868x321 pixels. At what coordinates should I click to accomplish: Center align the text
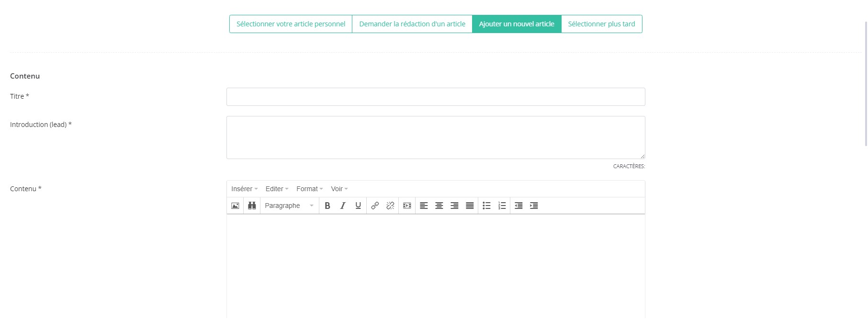click(439, 206)
